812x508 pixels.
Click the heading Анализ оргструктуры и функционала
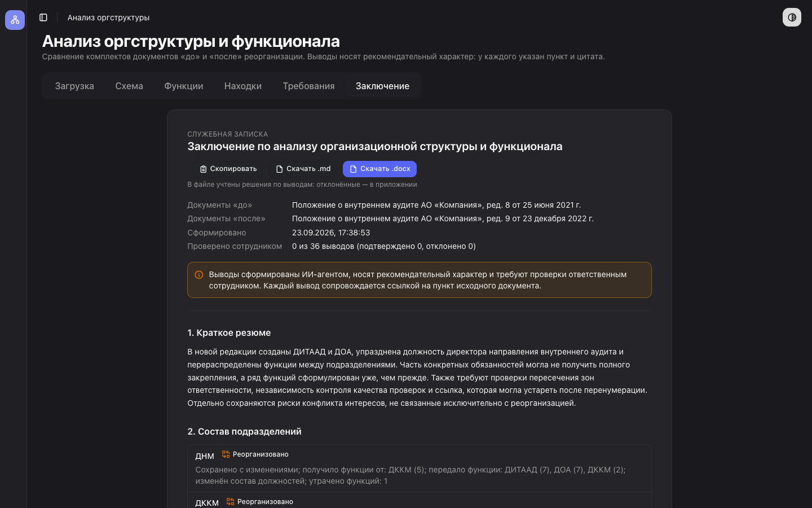[x=191, y=41]
